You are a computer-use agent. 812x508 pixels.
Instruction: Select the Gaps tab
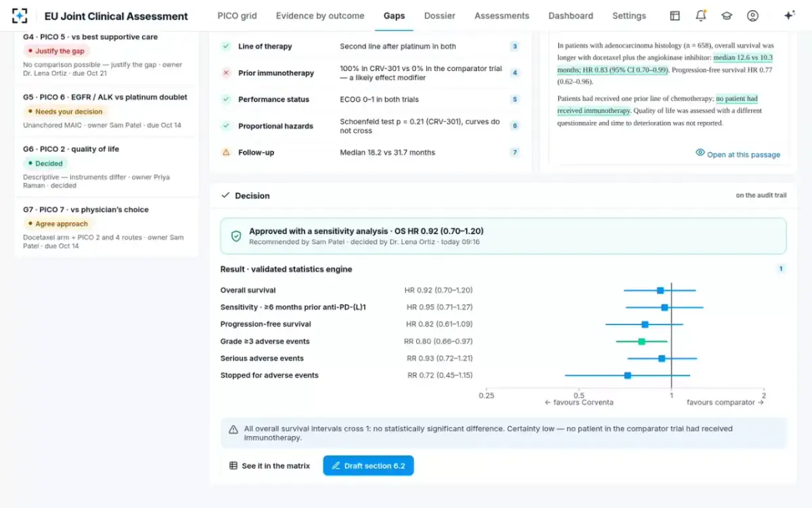tap(394, 16)
